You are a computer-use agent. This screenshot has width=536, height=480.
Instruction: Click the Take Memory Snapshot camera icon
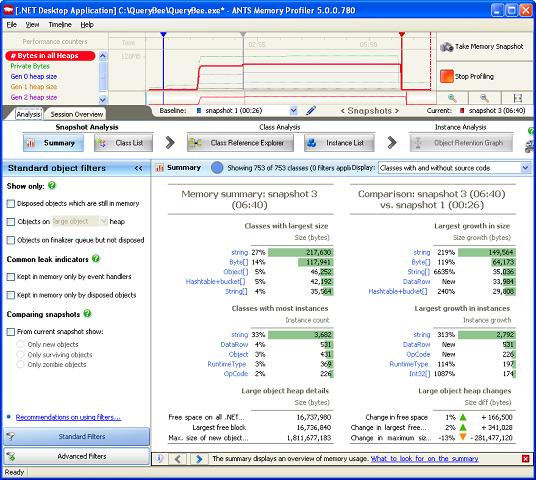coord(446,47)
